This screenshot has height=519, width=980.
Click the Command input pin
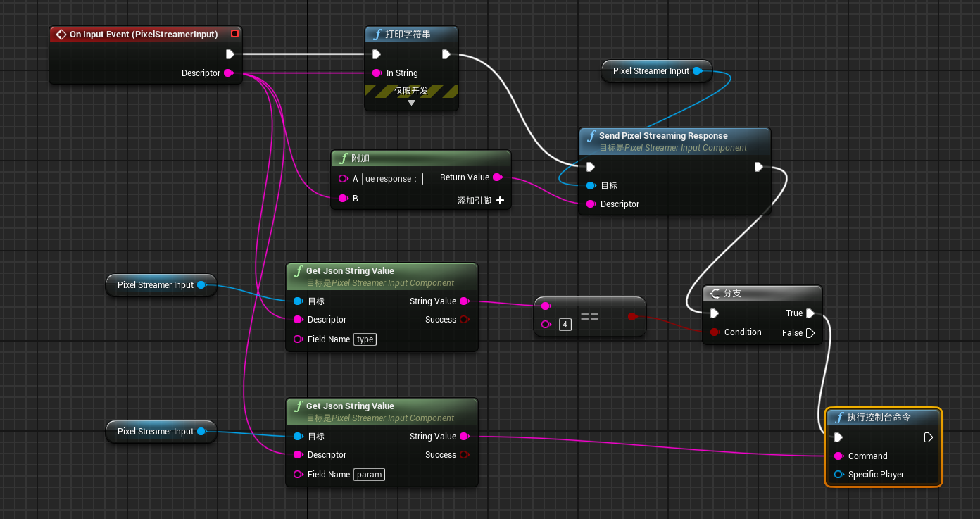(x=839, y=456)
